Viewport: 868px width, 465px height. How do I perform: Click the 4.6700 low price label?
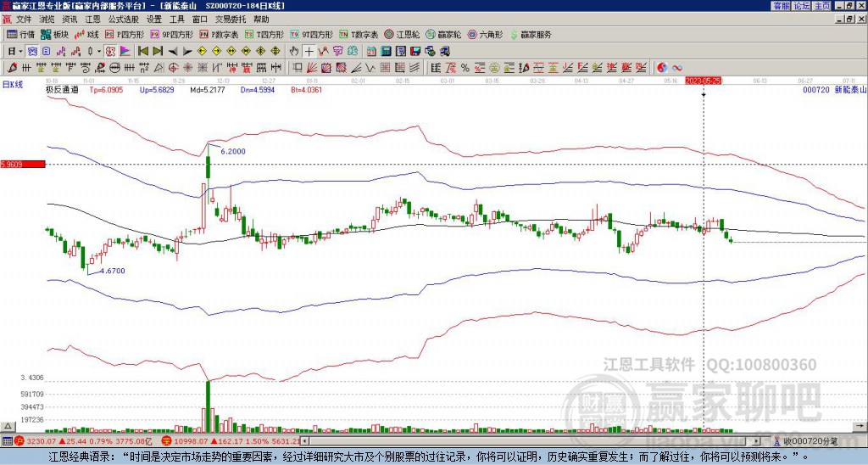[x=113, y=271]
